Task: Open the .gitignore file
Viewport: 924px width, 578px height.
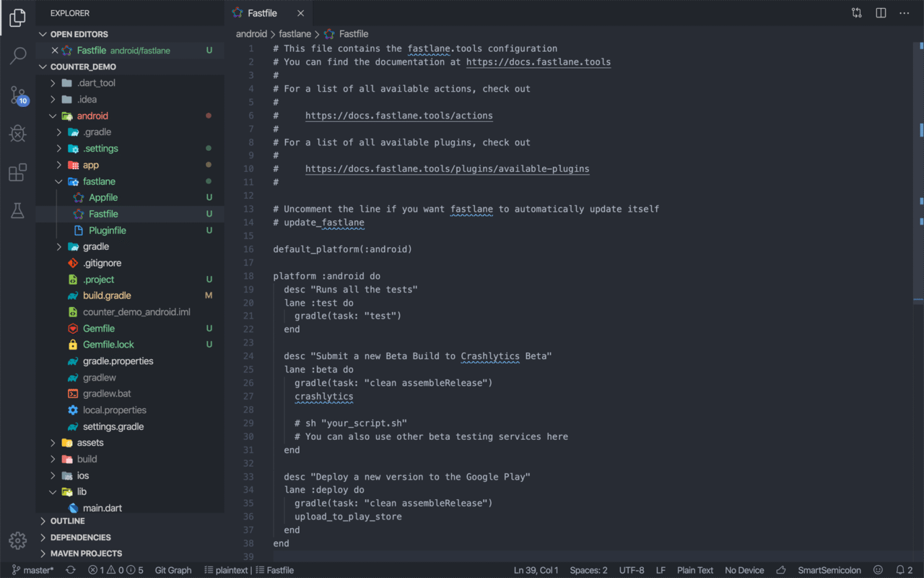Action: 130,263
